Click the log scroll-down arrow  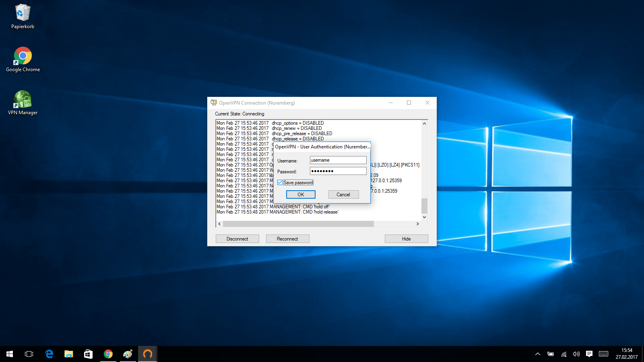[424, 217]
